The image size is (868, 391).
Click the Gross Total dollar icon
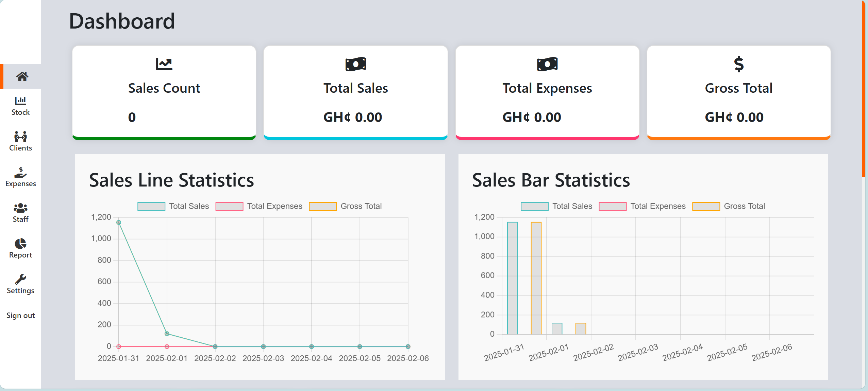pos(738,64)
